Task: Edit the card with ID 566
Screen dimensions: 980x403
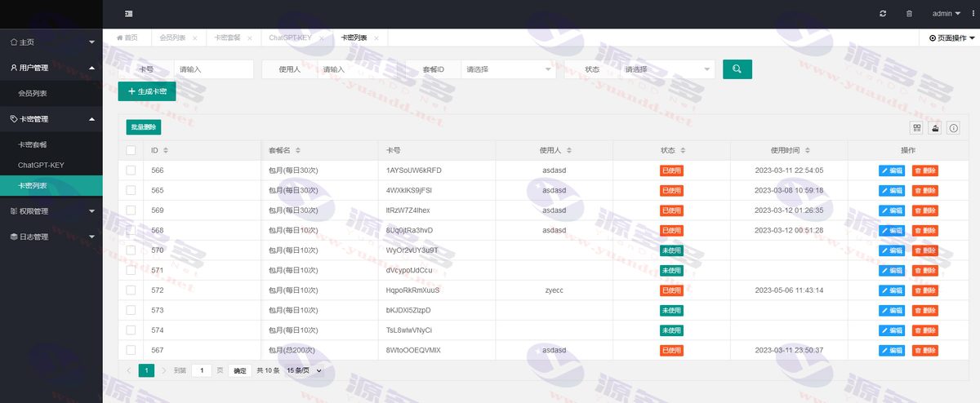Action: 892,170
